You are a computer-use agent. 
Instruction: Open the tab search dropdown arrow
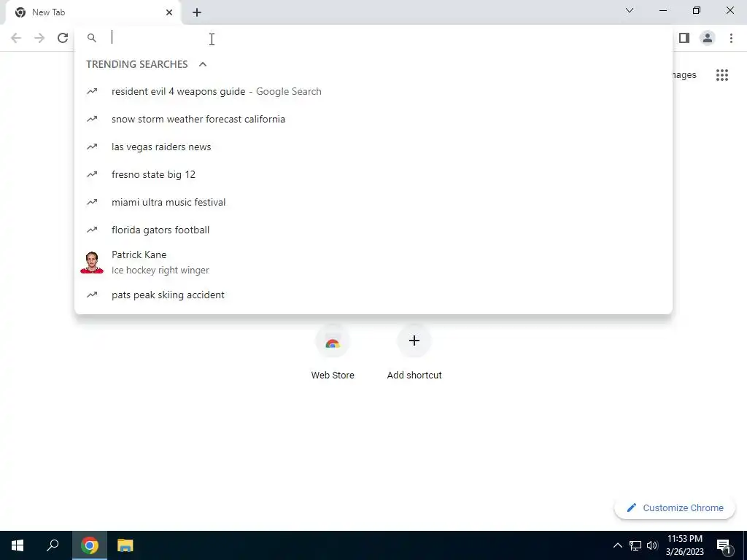point(630,10)
